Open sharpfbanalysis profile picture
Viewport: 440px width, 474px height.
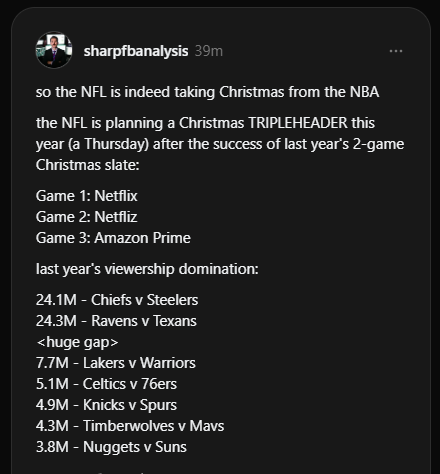pyautogui.click(x=54, y=50)
